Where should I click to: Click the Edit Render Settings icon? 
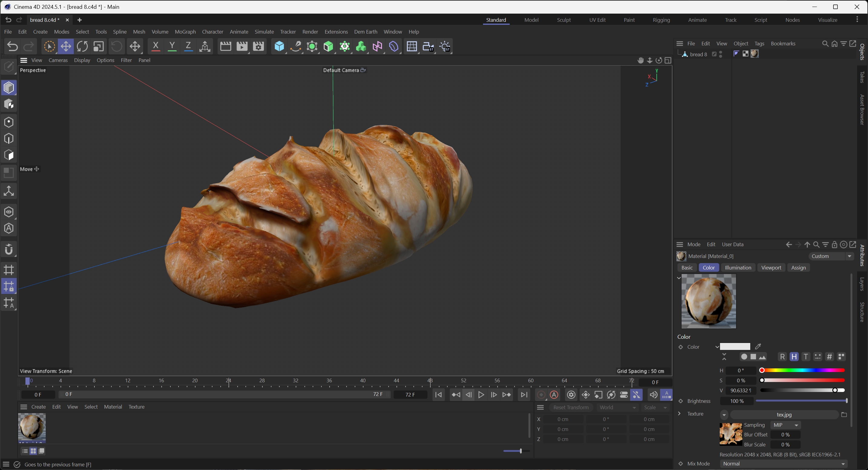[x=258, y=47]
